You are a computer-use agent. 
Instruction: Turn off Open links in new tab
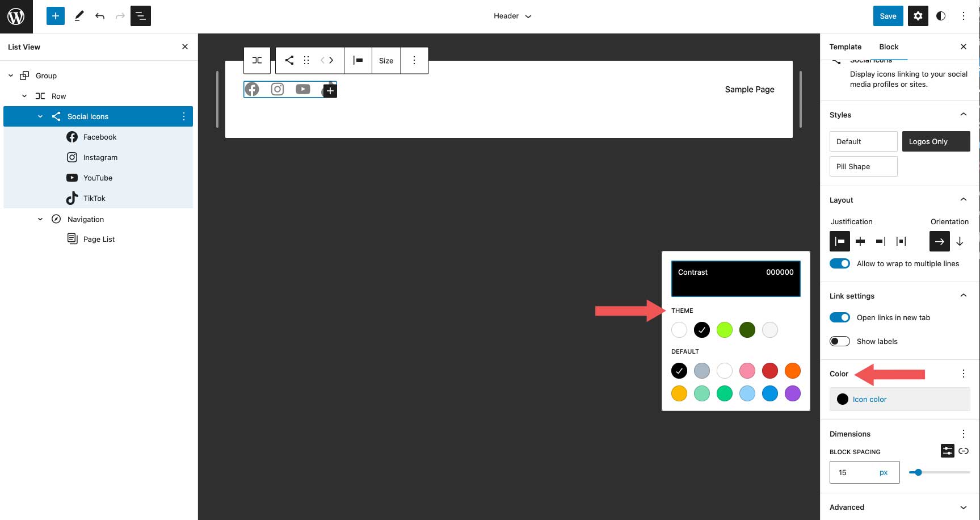point(840,317)
